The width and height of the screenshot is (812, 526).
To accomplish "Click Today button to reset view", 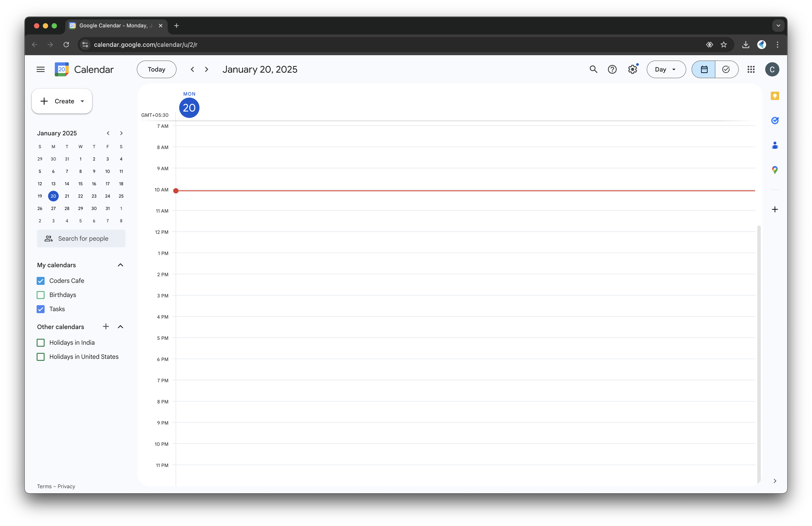I will [156, 69].
